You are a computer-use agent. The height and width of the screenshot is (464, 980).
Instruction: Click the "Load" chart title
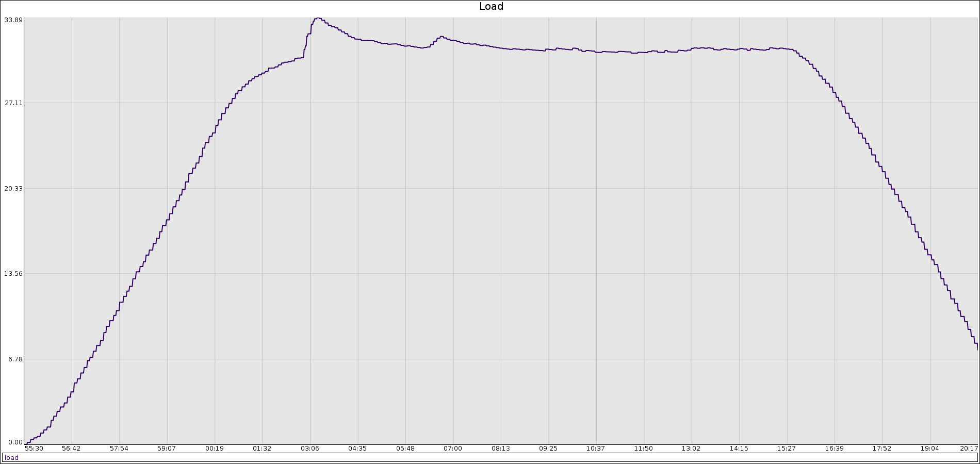point(491,7)
